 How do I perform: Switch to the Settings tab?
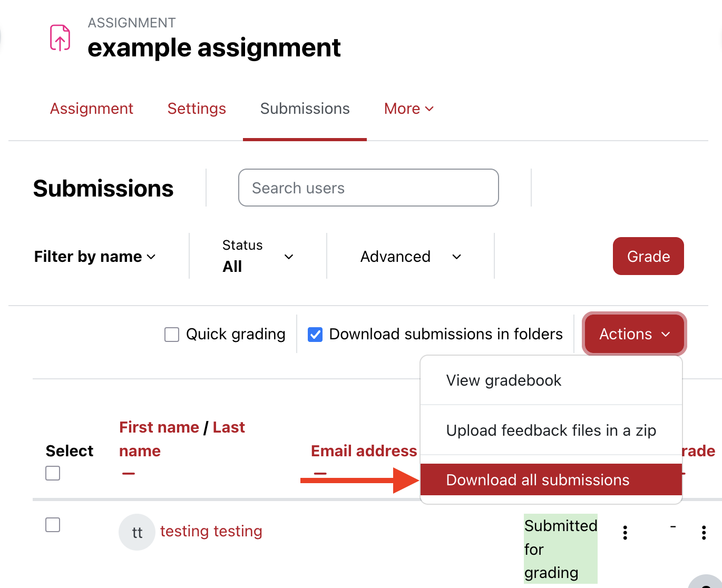pyautogui.click(x=197, y=109)
